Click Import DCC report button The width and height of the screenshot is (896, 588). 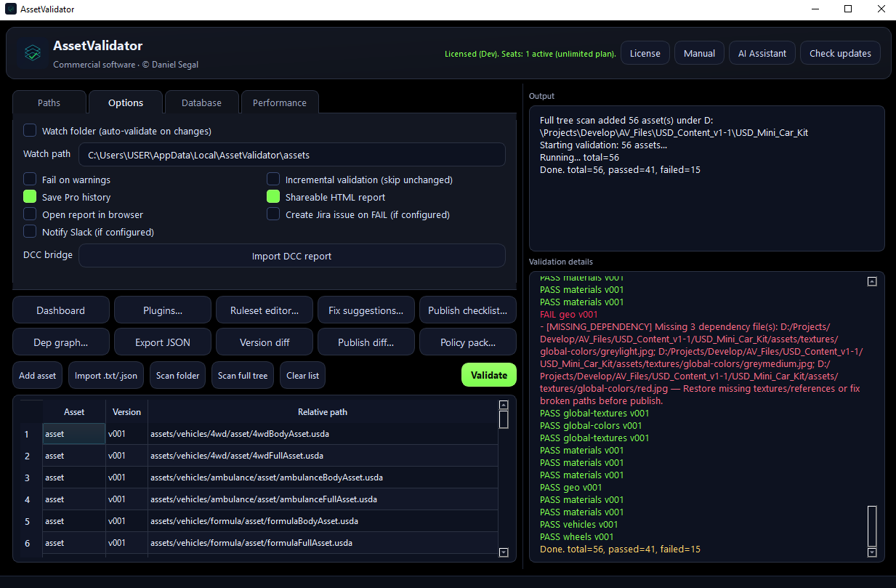292,256
